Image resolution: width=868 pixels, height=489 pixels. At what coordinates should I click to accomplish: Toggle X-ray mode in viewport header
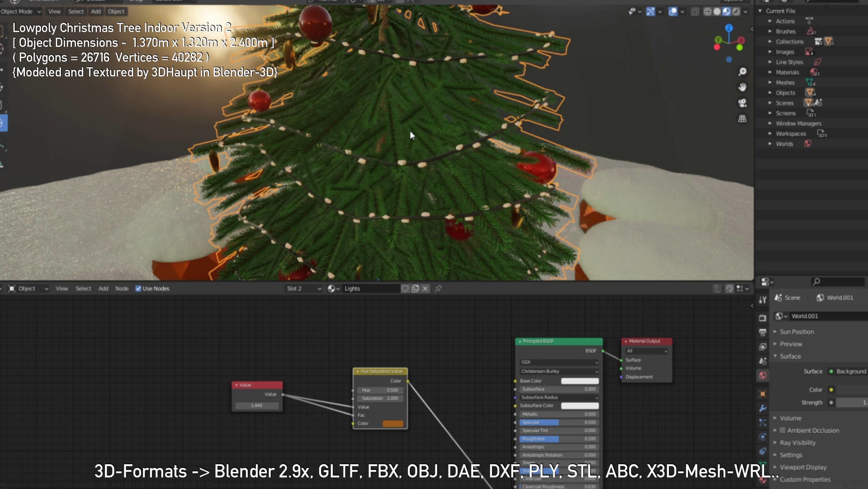(695, 12)
